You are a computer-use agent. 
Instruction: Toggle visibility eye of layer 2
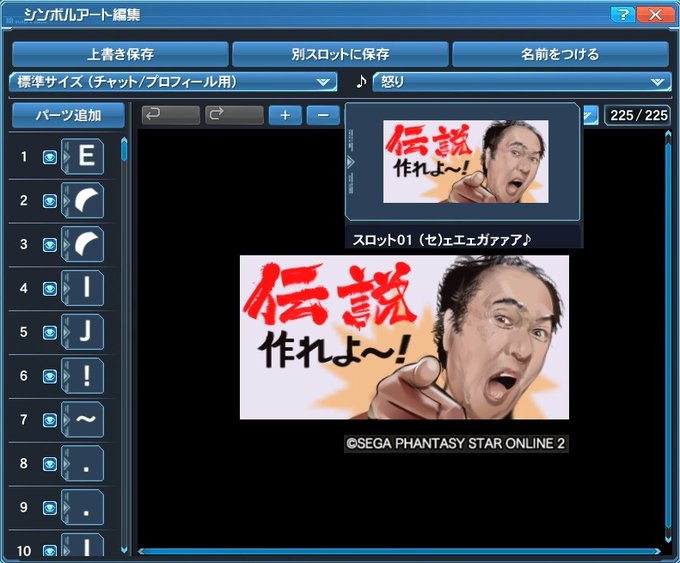(x=49, y=201)
